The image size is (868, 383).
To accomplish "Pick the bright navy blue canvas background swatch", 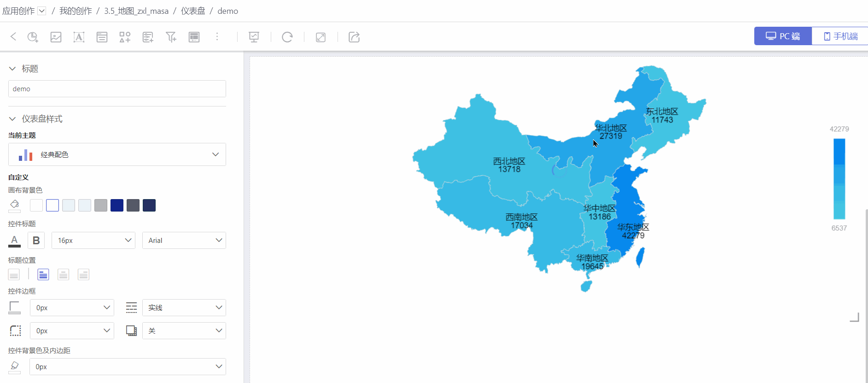I will [117, 206].
